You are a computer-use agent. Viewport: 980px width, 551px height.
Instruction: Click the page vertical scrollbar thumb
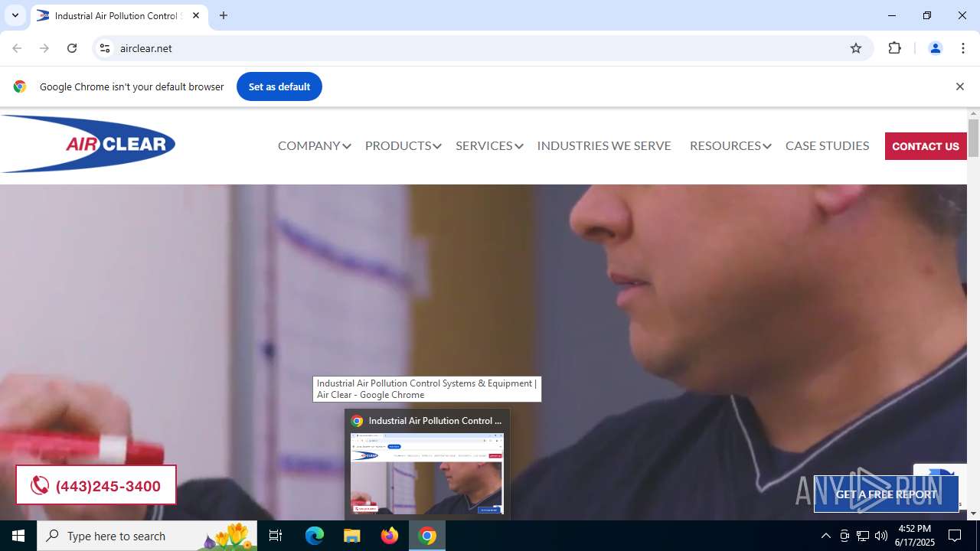tap(973, 139)
